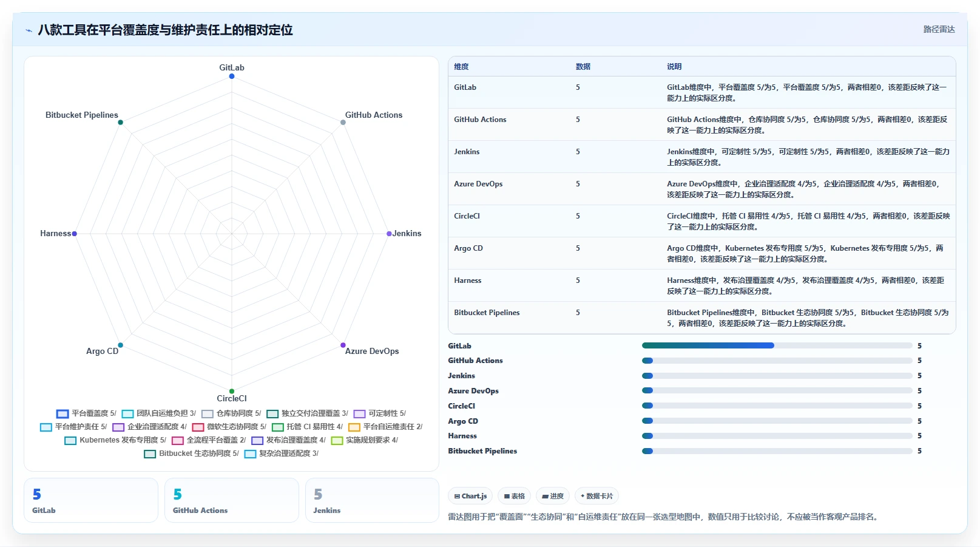
Task: Toggle the 团队自运维负担 3/ legend dataset
Action: pyautogui.click(x=158, y=413)
